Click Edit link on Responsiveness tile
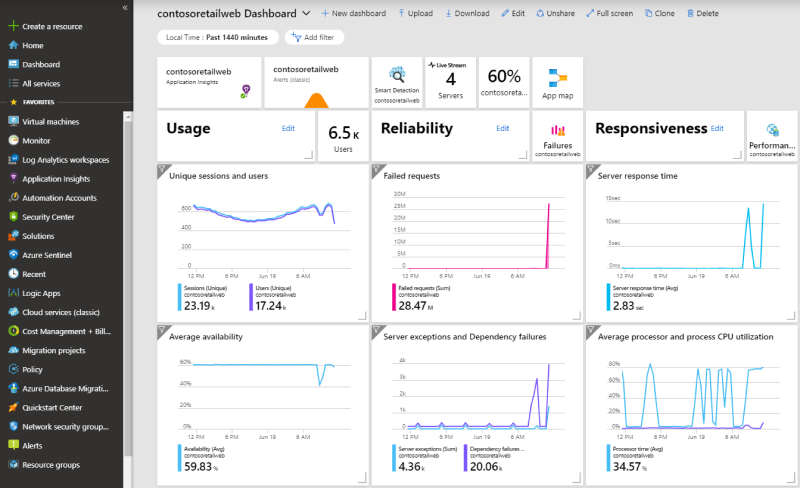Viewport: 800px width, 488px height. pos(717,128)
